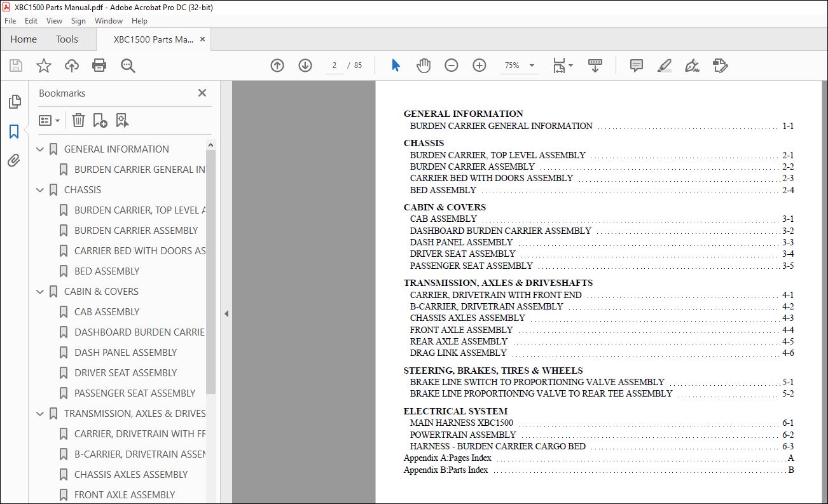Screen dimensions: 828x504
Task: Click the REAR AXLE ASSEMBLY contents entry
Action: click(x=459, y=342)
